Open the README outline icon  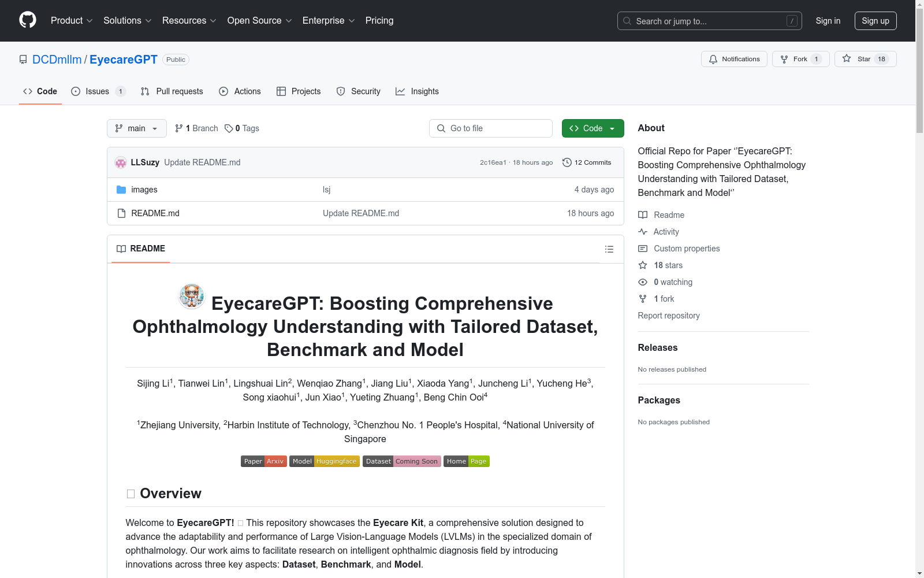tap(609, 249)
